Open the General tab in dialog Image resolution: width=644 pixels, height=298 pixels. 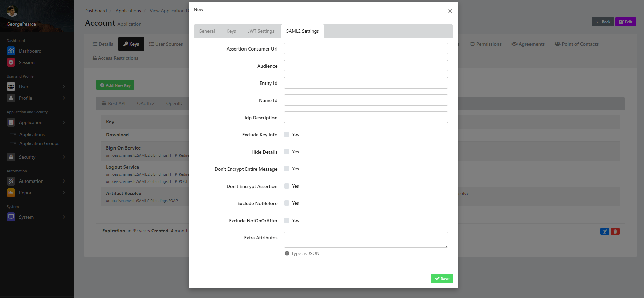(206, 31)
